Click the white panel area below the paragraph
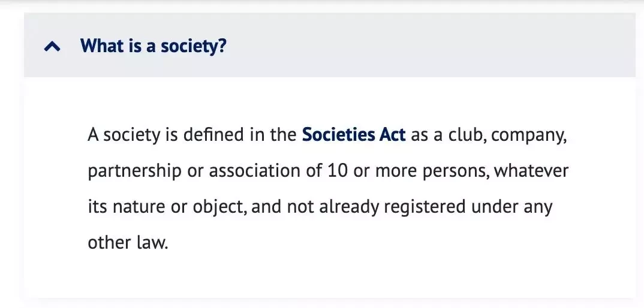The height and width of the screenshot is (308, 644). [329, 275]
